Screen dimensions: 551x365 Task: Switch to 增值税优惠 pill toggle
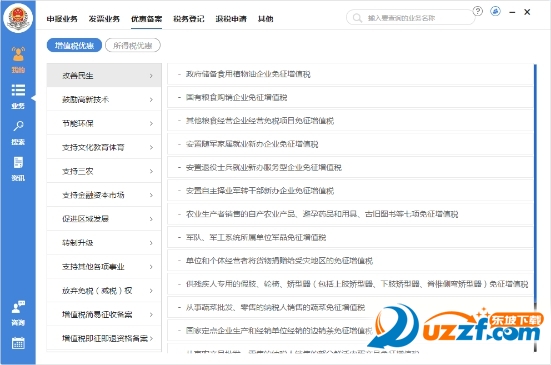pos(74,45)
